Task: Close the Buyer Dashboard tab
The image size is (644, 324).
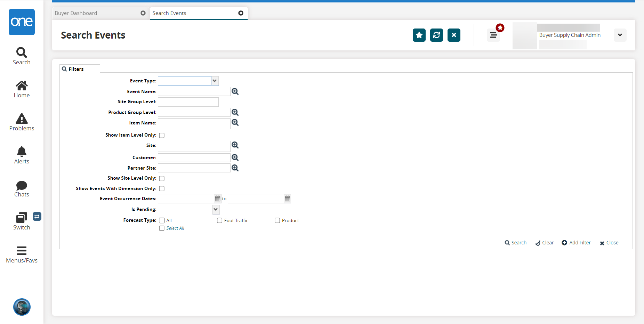Action: coord(143,13)
